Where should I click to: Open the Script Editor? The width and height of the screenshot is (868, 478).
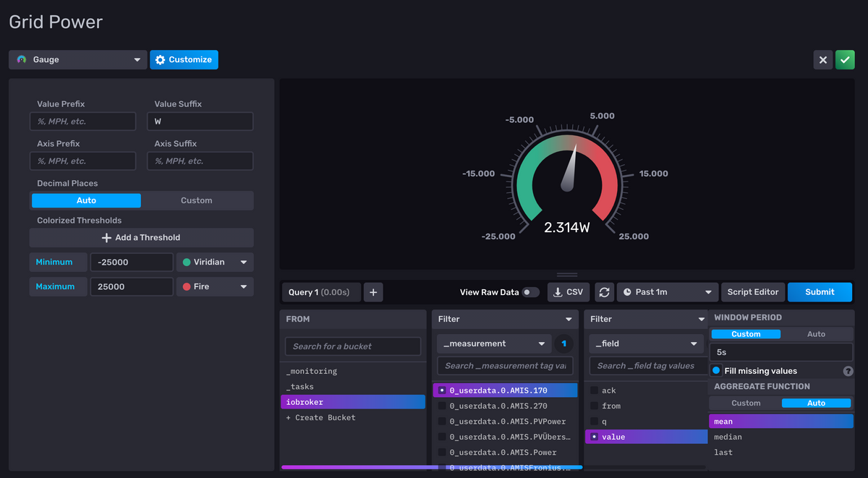[x=752, y=292]
